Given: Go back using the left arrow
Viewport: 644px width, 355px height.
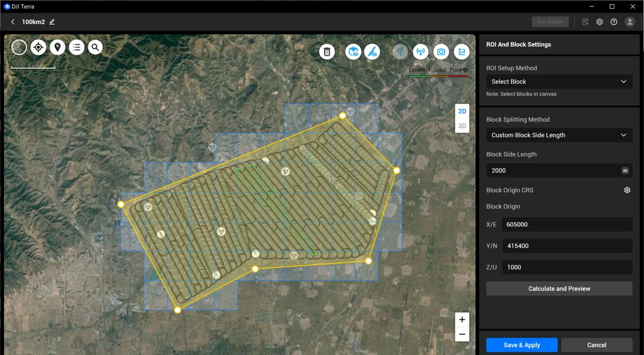Looking at the screenshot, I should coord(13,22).
